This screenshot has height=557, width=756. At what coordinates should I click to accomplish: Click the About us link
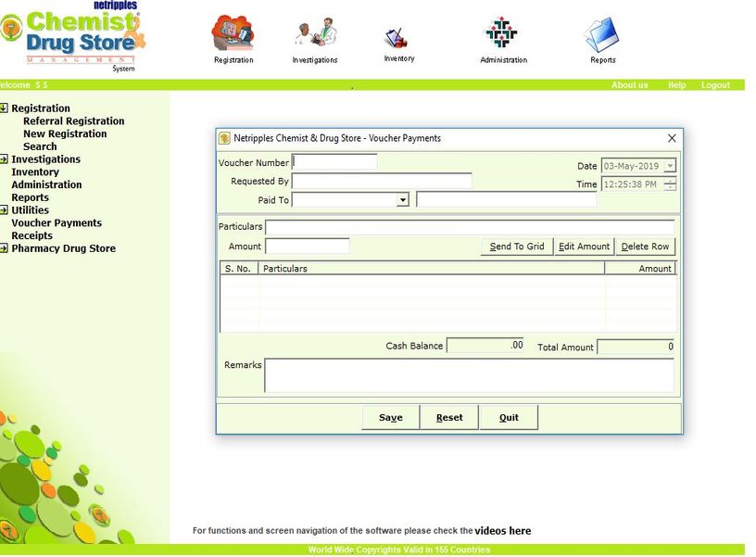(x=629, y=85)
